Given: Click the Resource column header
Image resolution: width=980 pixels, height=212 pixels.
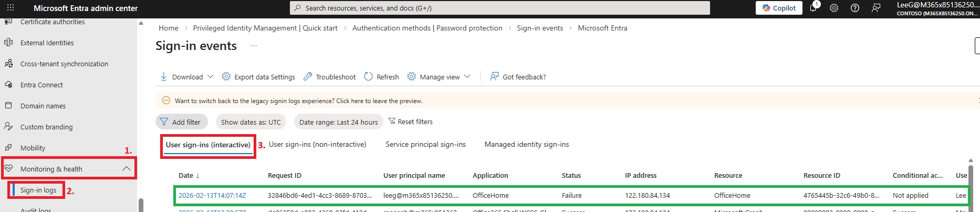Looking at the screenshot, I should [x=728, y=176].
